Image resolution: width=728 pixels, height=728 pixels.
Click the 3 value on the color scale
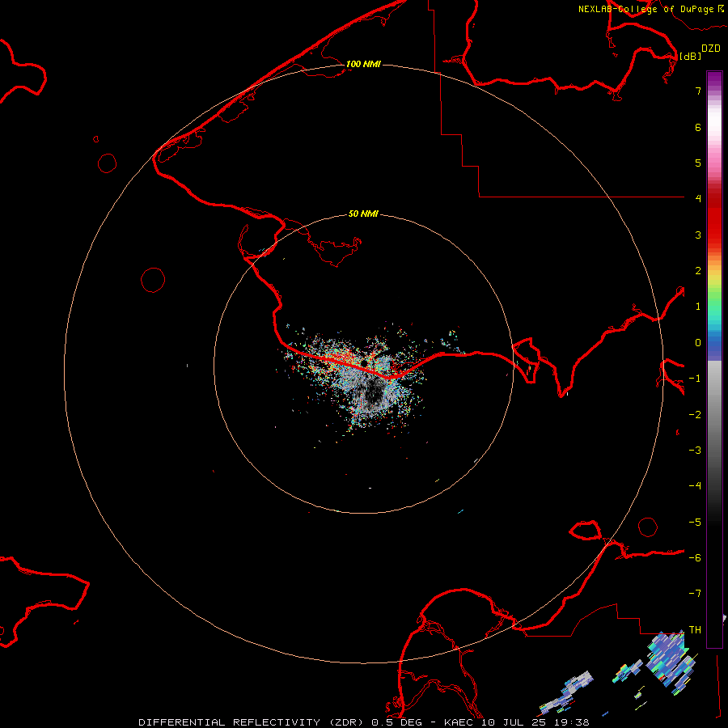click(698, 235)
